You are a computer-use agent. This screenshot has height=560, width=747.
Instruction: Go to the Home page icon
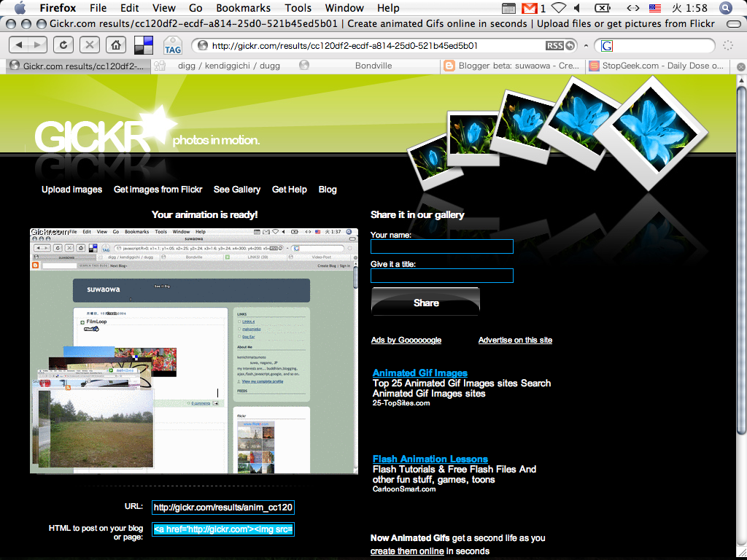(116, 45)
